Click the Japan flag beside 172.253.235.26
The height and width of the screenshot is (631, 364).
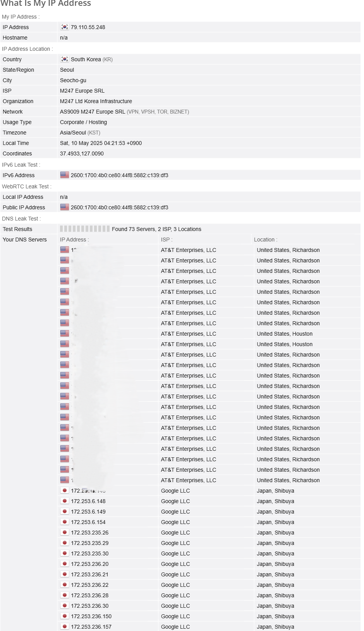pyautogui.click(x=65, y=533)
